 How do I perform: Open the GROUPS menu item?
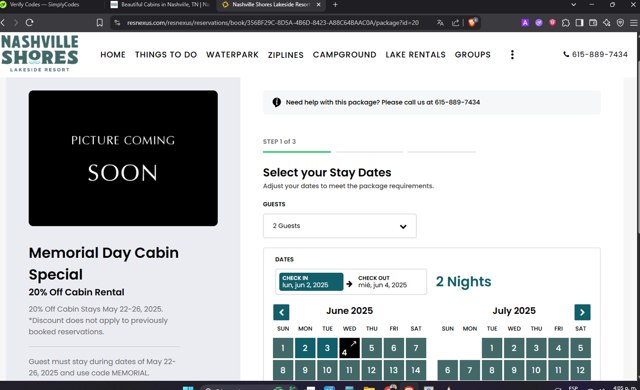(x=473, y=55)
